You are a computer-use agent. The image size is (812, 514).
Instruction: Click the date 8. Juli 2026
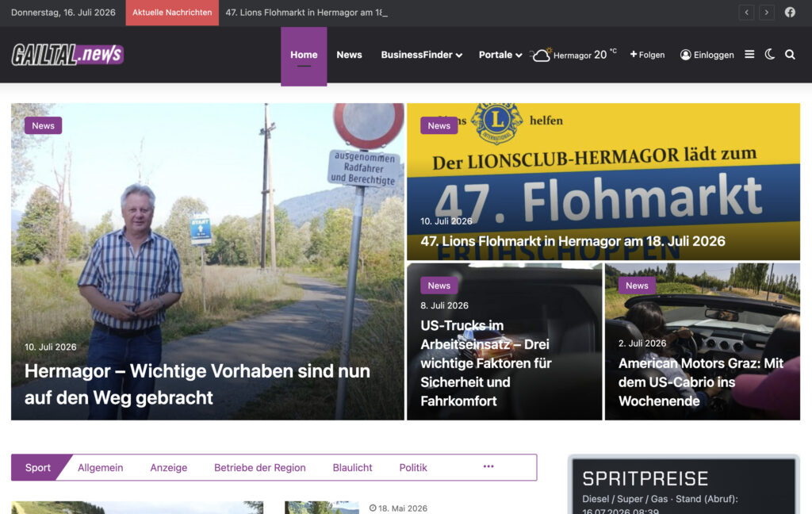point(444,305)
